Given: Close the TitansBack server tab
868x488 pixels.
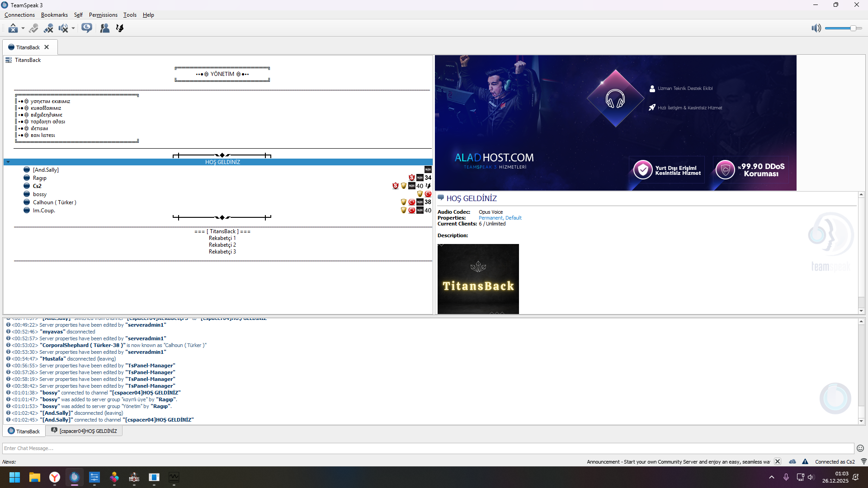Looking at the screenshot, I should pos(47,47).
